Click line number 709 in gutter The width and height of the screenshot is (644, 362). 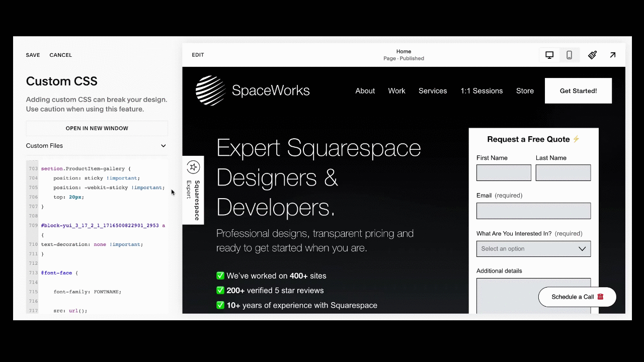(33, 225)
